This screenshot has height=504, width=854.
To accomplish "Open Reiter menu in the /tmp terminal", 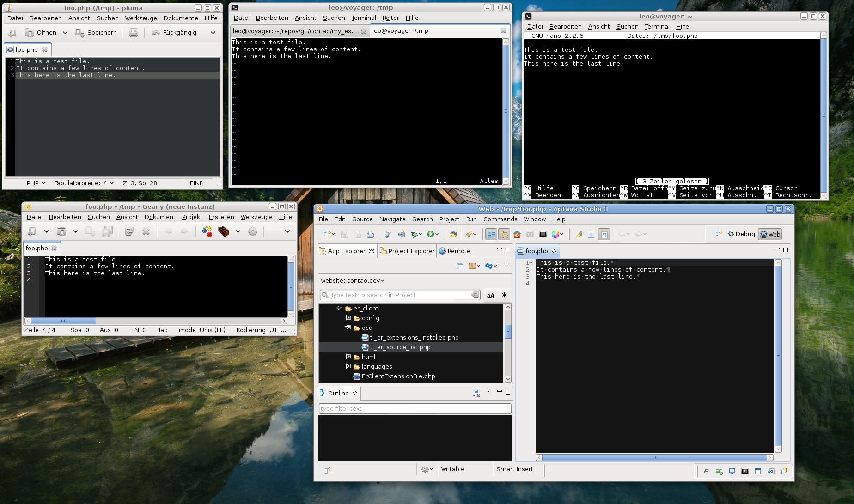I will pos(390,18).
